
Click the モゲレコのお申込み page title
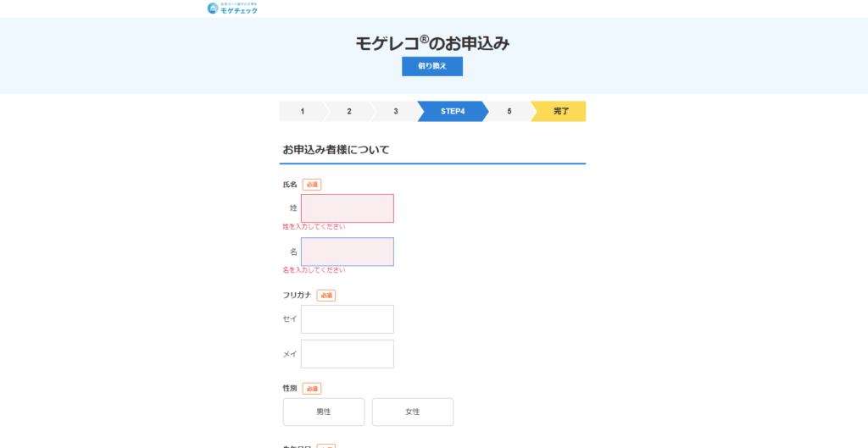pyautogui.click(x=431, y=43)
